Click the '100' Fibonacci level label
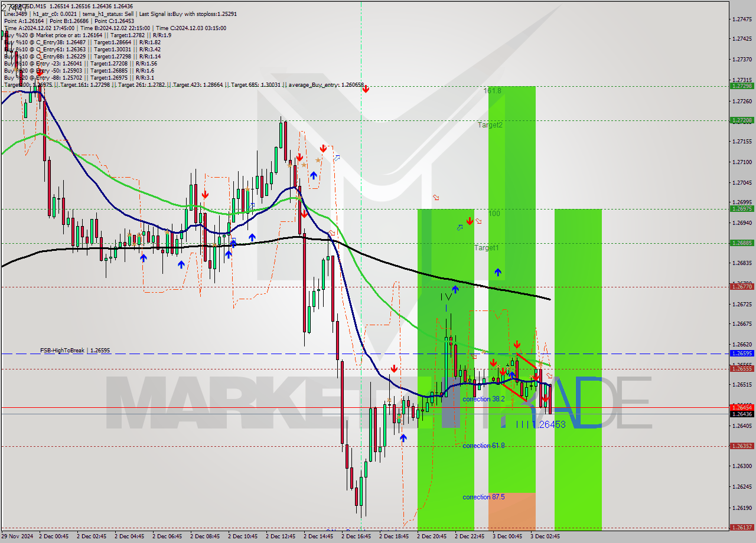Screen dimensions: 756x543 coord(494,213)
